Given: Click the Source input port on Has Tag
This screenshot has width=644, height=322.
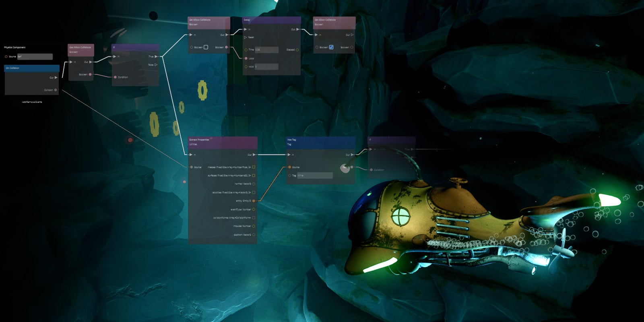Looking at the screenshot, I should pos(289,167).
